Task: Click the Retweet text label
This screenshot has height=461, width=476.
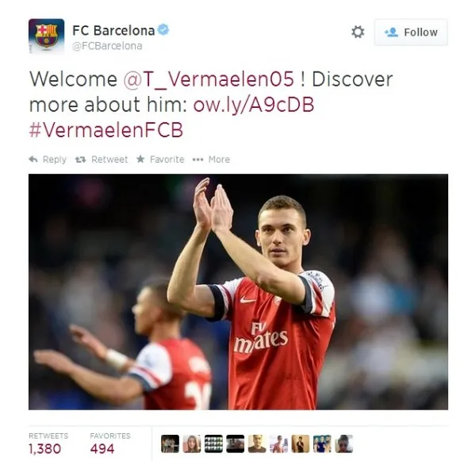Action: tap(109, 159)
